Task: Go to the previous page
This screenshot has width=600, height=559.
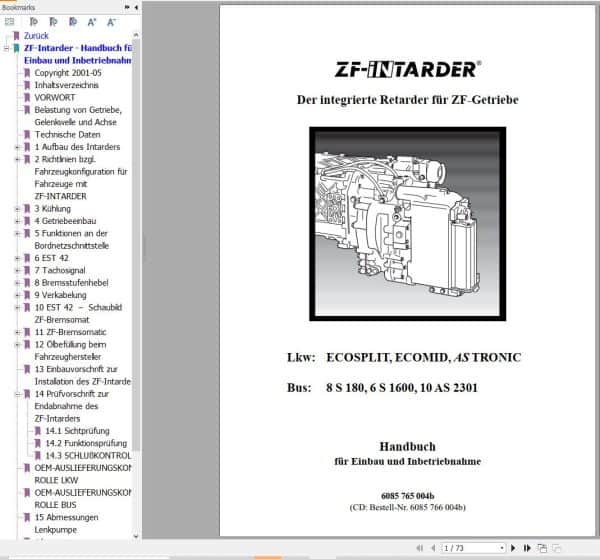Action: (433, 548)
